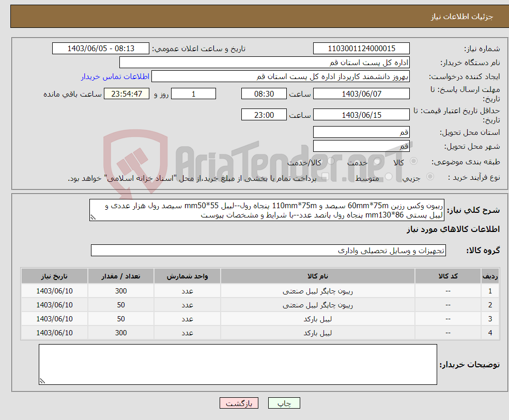Click the general need description textarea

pos(267,210)
